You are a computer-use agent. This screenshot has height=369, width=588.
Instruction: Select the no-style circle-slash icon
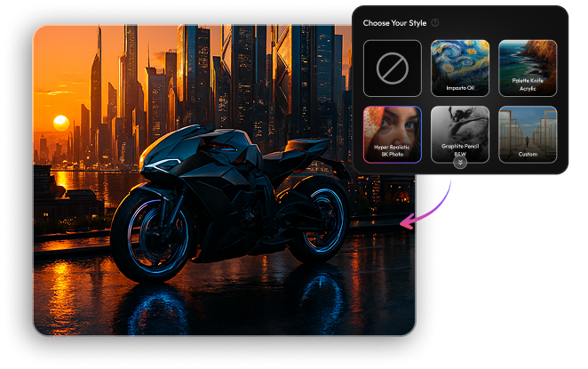click(x=392, y=68)
